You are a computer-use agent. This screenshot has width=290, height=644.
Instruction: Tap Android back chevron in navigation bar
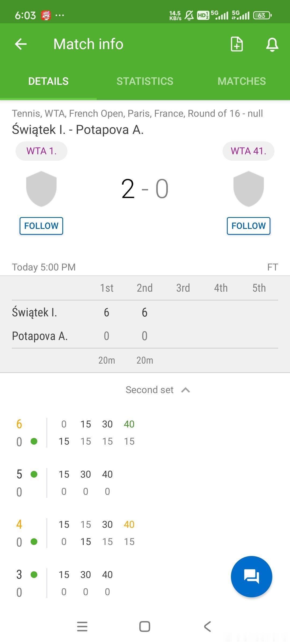coord(207,627)
